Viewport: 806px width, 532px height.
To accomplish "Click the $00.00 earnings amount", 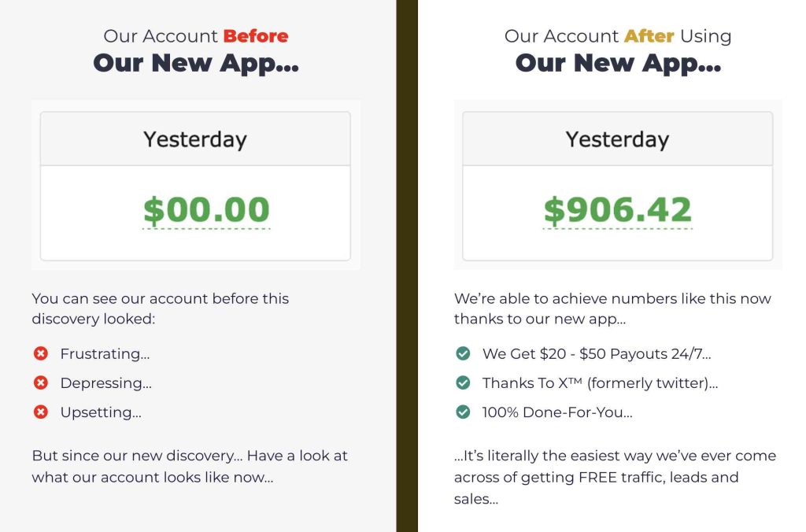I will [206, 209].
